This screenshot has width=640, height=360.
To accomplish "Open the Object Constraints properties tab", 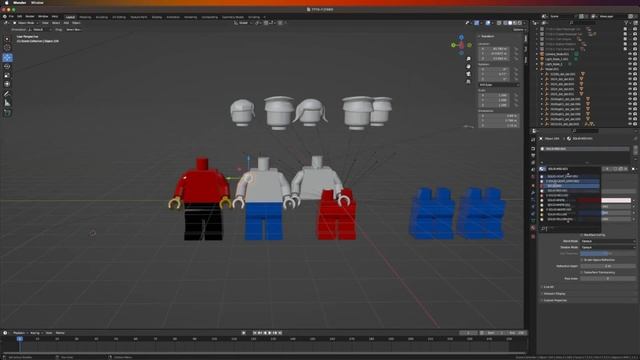I will (533, 215).
